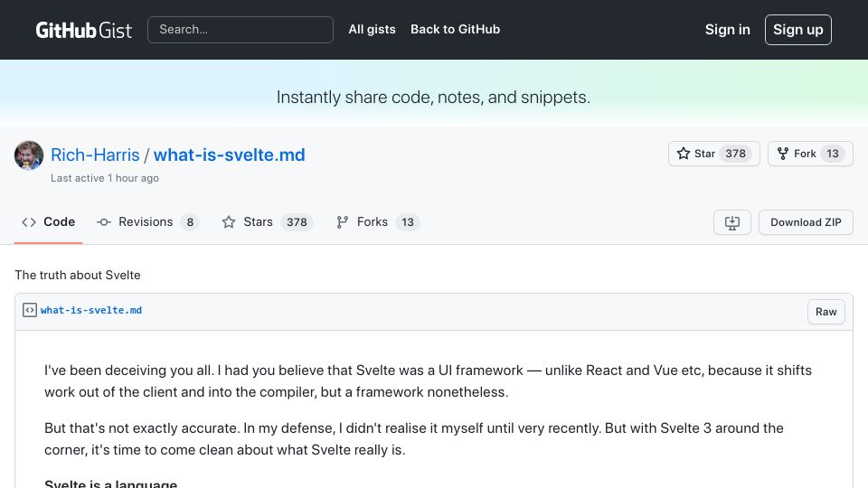Click the commit icon in Revisions tab
This screenshot has width=868, height=488.
tap(103, 222)
